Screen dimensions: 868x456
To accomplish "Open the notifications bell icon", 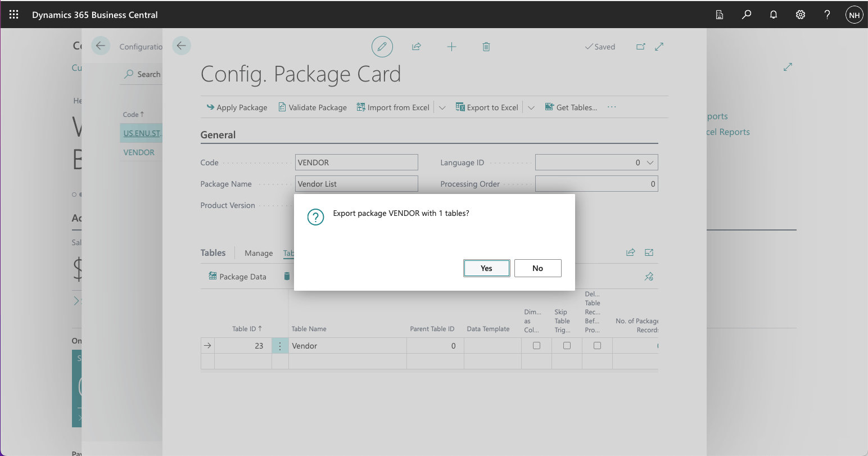I will point(774,15).
